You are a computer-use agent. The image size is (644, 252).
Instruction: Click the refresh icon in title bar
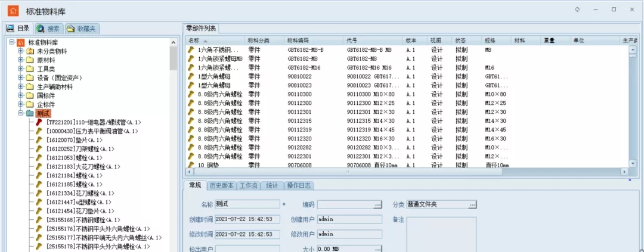[577, 10]
